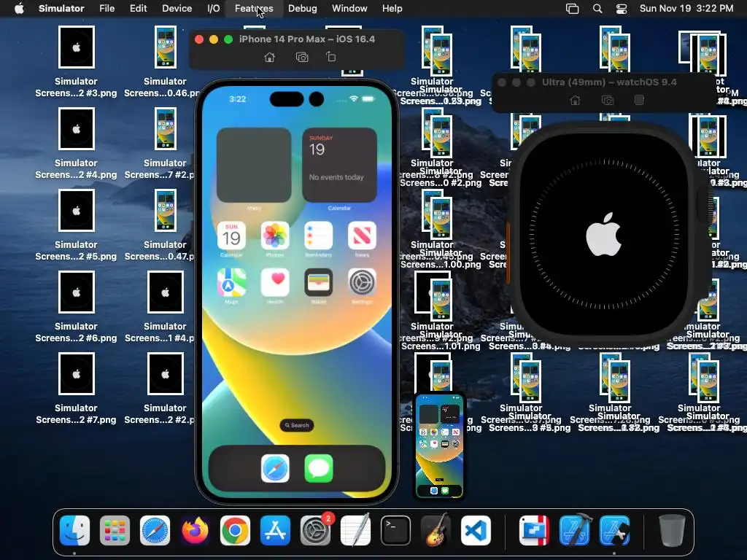The height and width of the screenshot is (560, 747).
Task: Open Photos app on iPhone simulator
Action: tap(275, 236)
